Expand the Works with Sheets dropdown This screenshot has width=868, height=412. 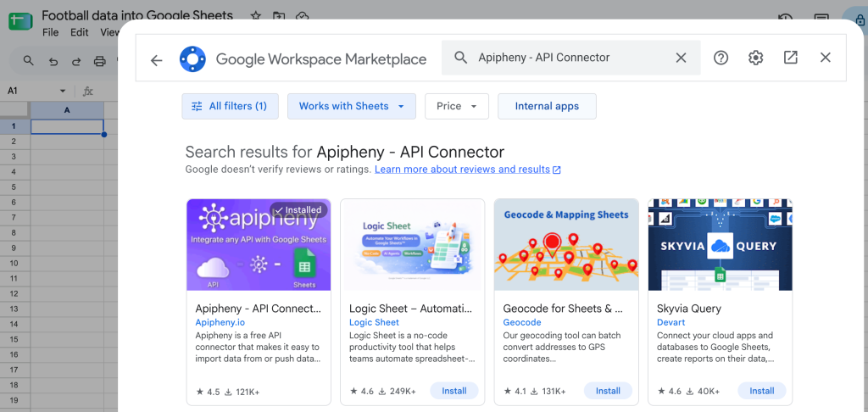pyautogui.click(x=352, y=106)
